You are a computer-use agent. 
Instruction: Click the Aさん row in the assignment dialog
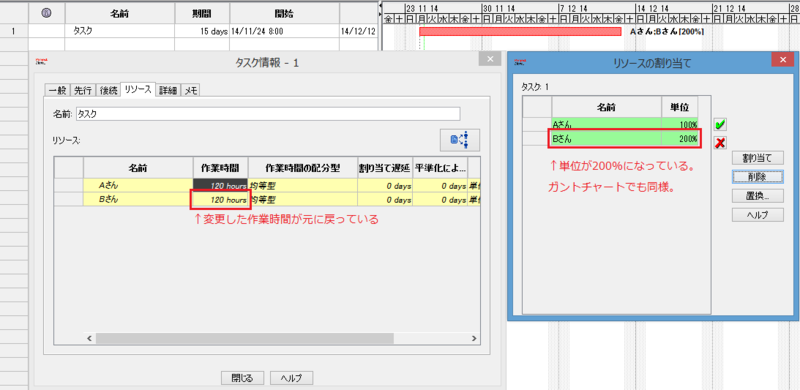point(611,124)
